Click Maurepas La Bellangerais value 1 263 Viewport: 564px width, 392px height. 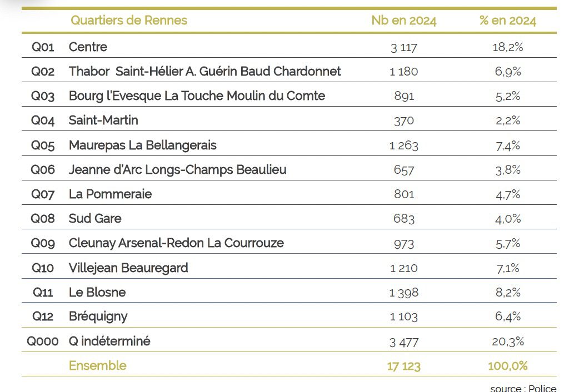click(403, 145)
